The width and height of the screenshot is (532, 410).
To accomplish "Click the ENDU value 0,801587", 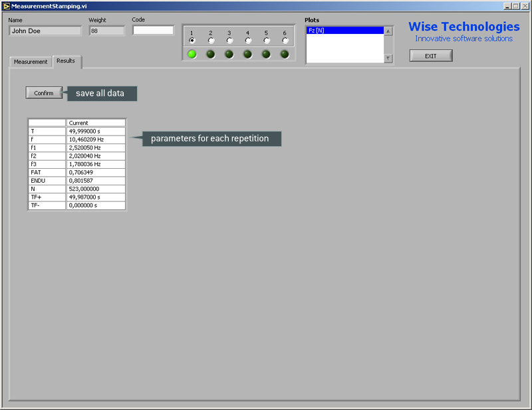I will [96, 181].
